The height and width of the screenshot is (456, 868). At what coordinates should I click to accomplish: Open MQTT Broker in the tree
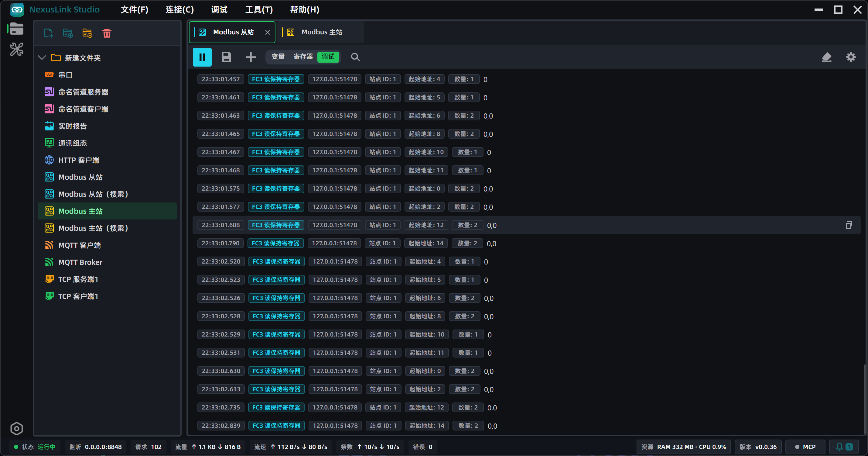click(x=107, y=262)
